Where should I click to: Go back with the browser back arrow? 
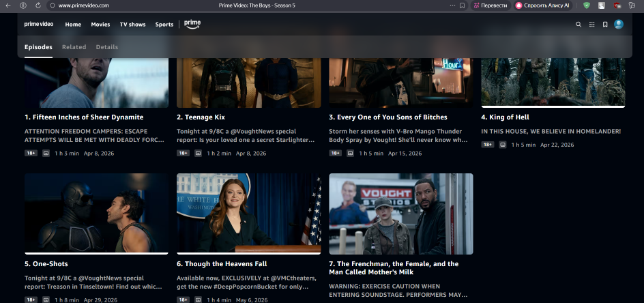[x=8, y=5]
